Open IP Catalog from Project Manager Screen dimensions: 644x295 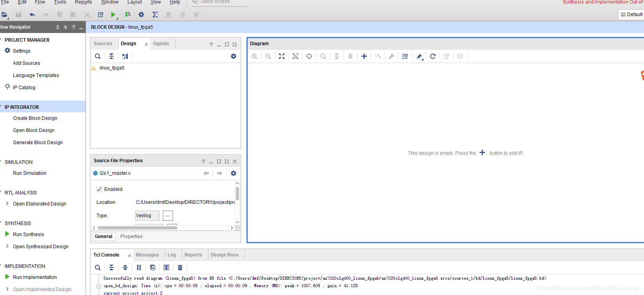[x=24, y=88]
